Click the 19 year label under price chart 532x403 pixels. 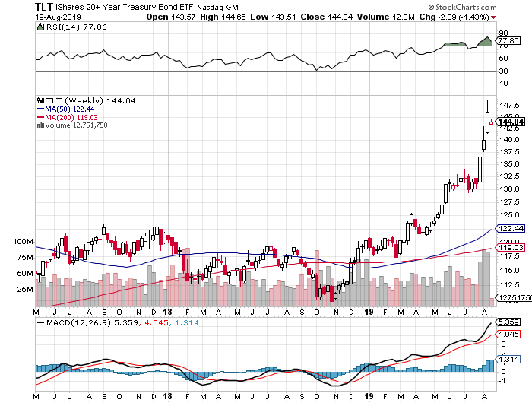click(x=369, y=312)
